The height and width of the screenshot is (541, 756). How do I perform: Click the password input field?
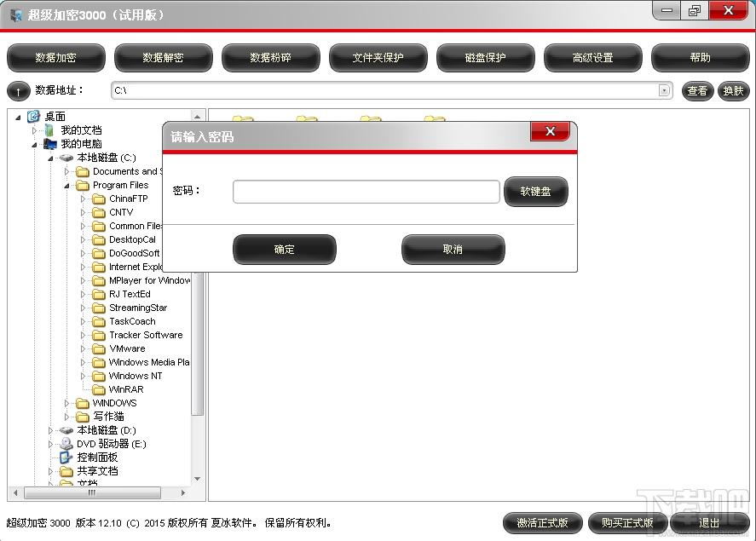(x=366, y=192)
